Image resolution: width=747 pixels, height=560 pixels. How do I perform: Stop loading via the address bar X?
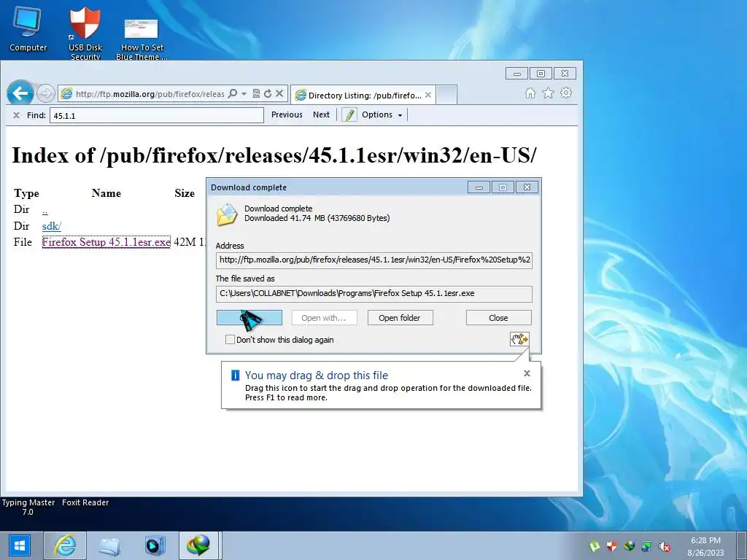click(x=279, y=94)
